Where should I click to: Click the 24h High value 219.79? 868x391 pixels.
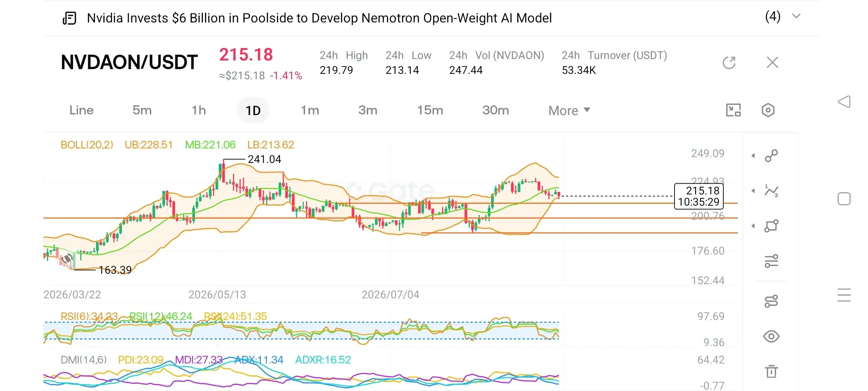pos(336,70)
